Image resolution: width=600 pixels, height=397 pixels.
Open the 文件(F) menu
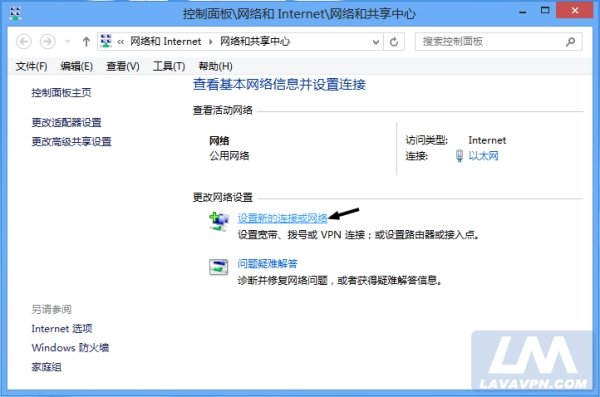point(31,67)
